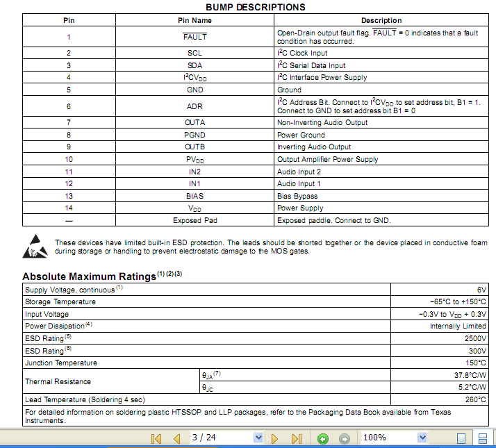Click the Output Amplifier Power Supply description
496x448 pixels.
pos(327,159)
